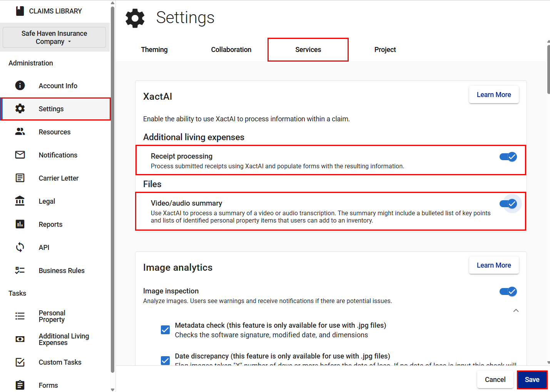This screenshot has width=550, height=392.
Task: Open the Project tab
Action: tap(385, 50)
